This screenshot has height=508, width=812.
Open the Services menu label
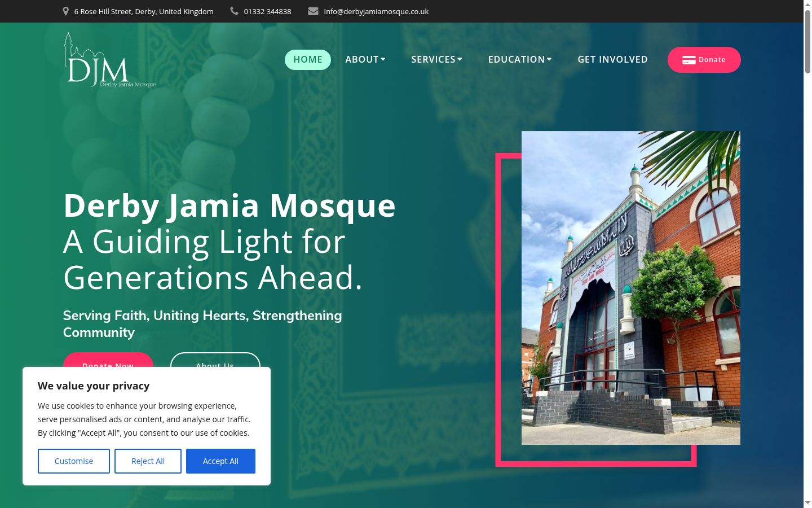pyautogui.click(x=433, y=60)
